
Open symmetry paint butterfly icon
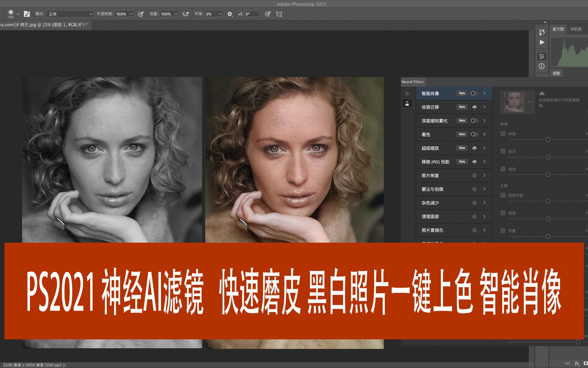(x=279, y=14)
